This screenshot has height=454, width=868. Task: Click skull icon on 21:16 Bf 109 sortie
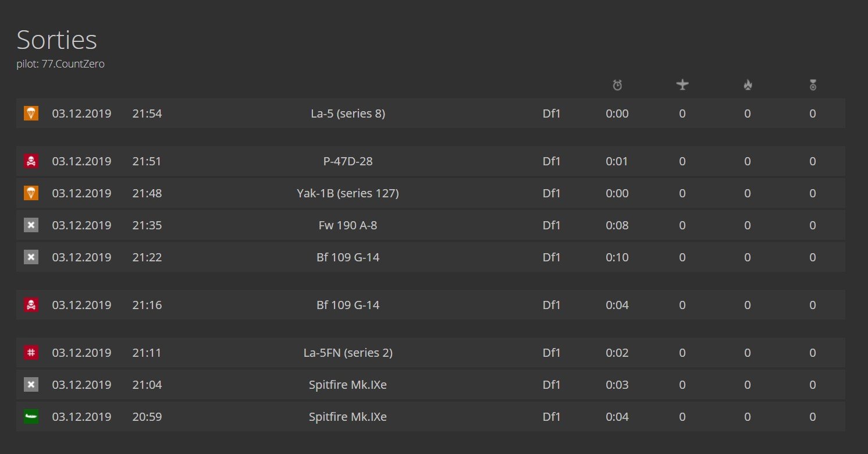(31, 305)
